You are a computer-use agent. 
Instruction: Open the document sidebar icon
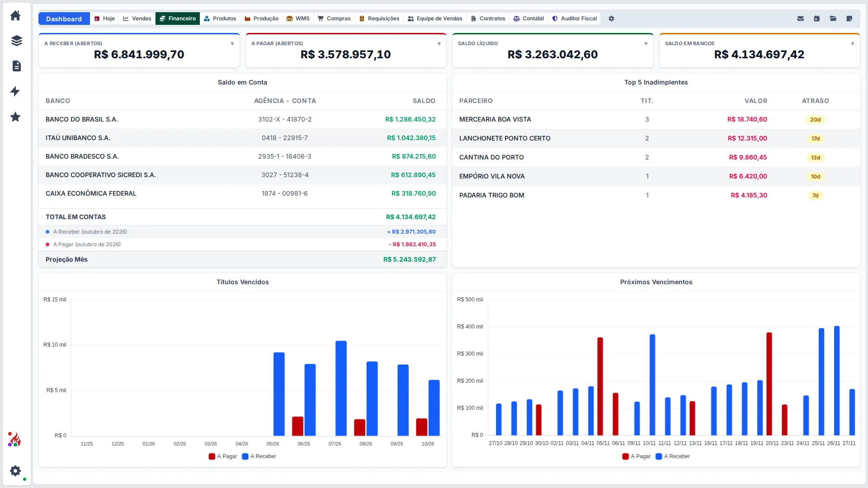coord(16,66)
